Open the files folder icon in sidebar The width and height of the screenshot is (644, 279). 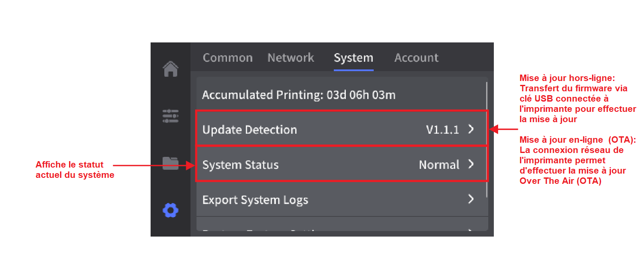point(170,163)
